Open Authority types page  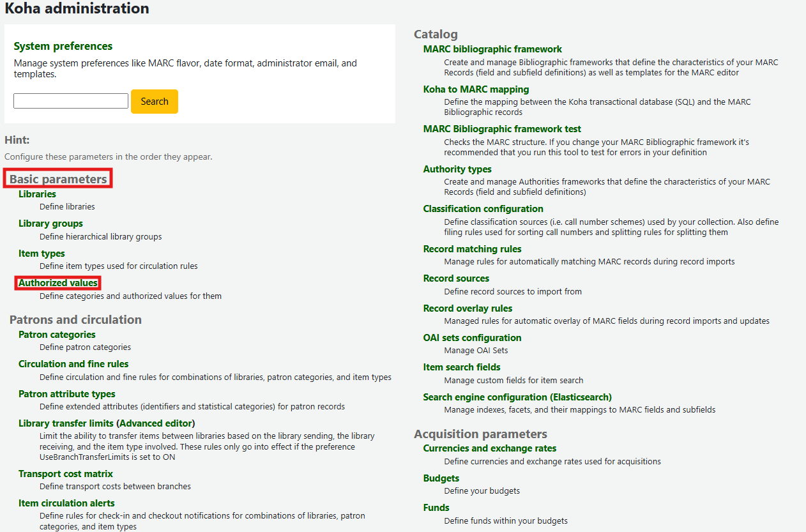coord(457,169)
